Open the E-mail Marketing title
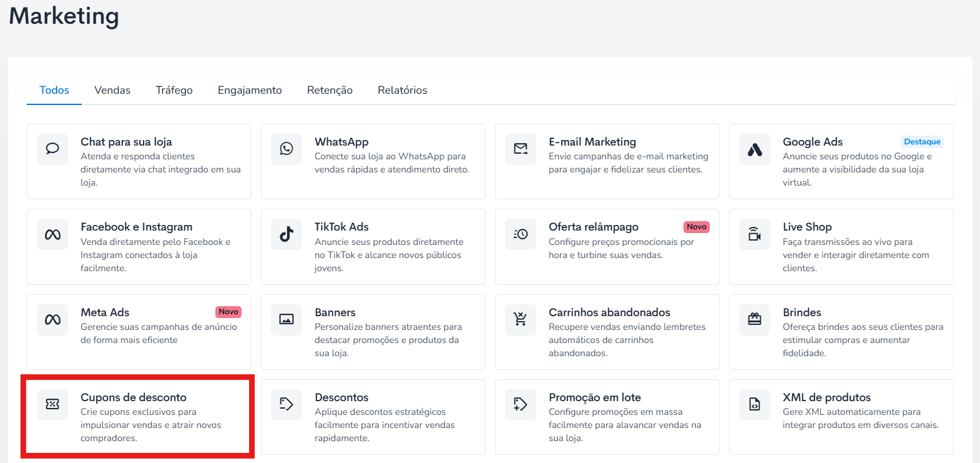 pos(592,142)
